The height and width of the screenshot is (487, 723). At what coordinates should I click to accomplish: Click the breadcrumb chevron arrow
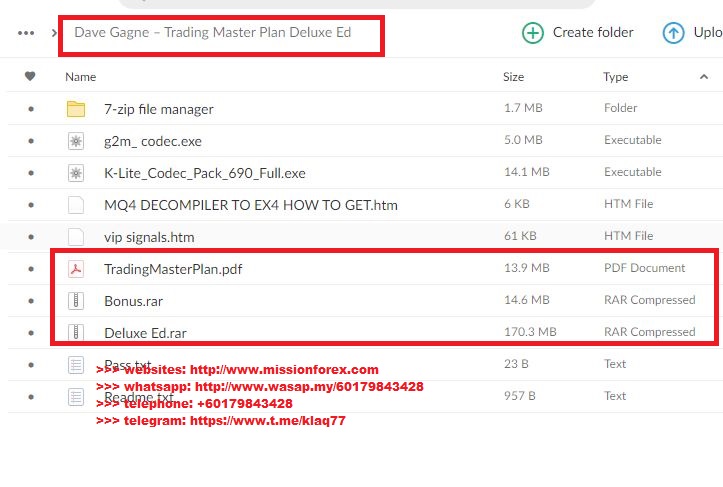point(54,33)
